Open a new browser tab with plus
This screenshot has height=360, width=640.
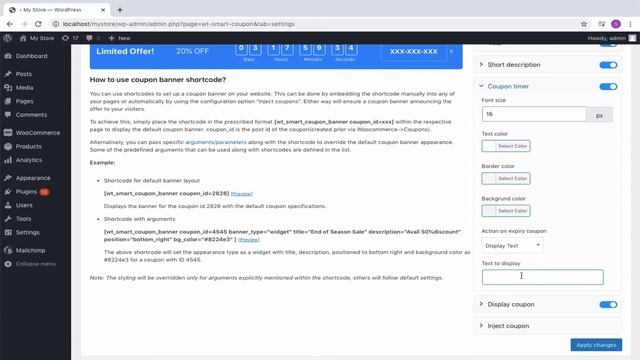[x=120, y=10]
